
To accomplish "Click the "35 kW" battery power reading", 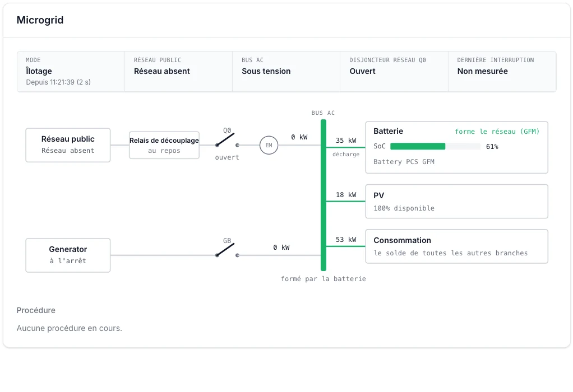I will coord(346,141).
